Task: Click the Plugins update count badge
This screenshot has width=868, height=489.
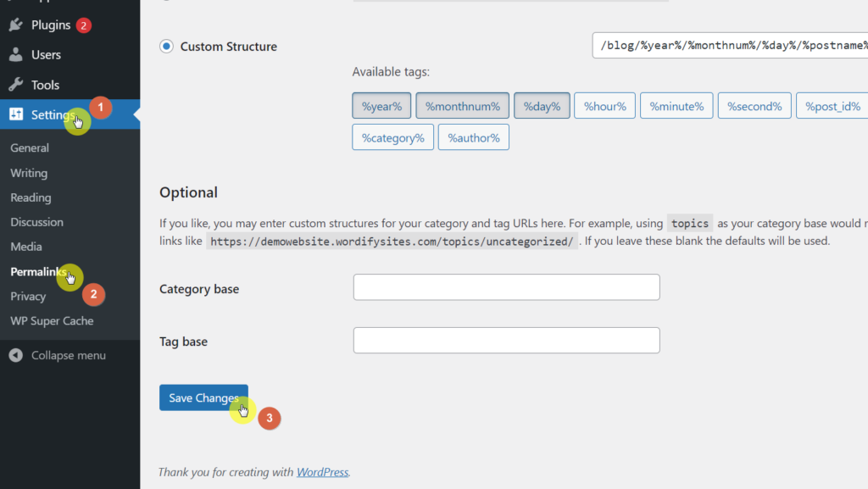Action: click(84, 25)
